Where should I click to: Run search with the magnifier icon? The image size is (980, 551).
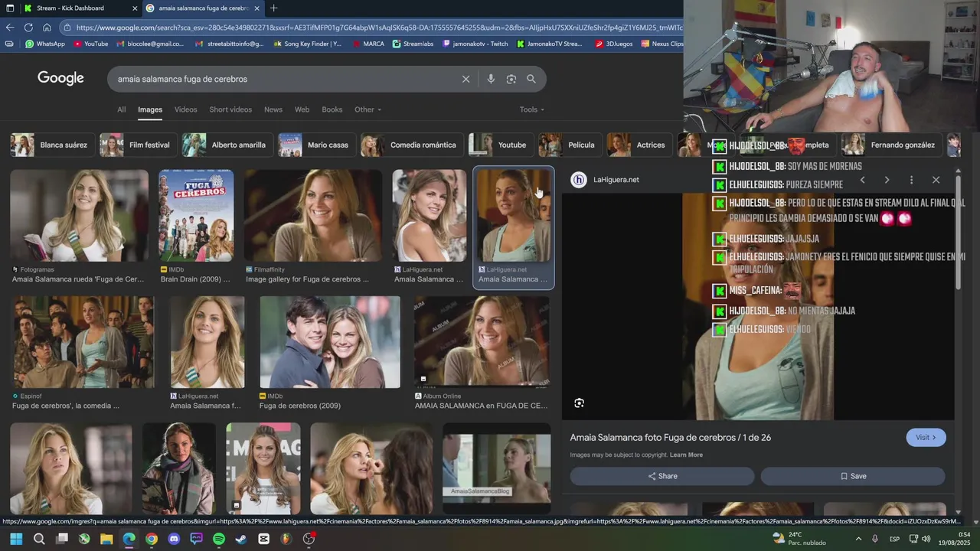[531, 79]
